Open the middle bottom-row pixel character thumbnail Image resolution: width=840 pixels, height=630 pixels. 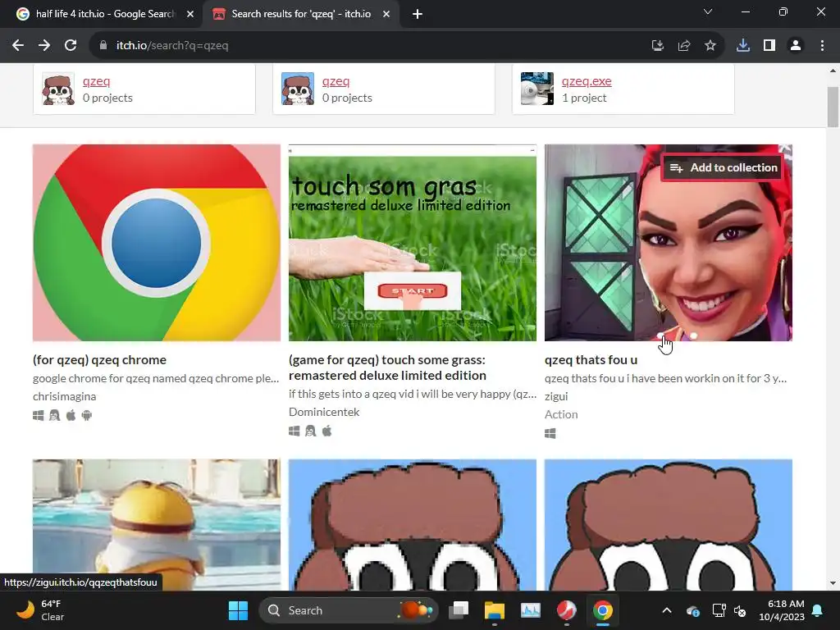413,525
